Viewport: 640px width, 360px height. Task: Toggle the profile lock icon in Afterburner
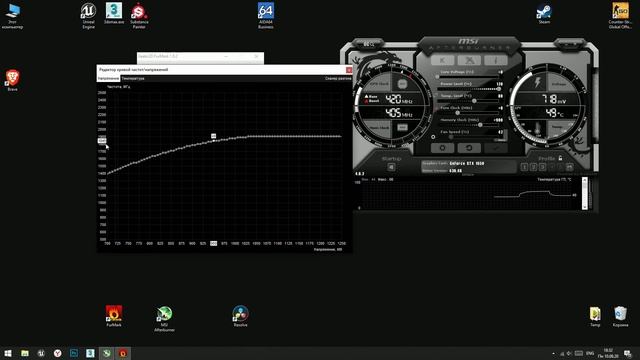tap(560, 158)
